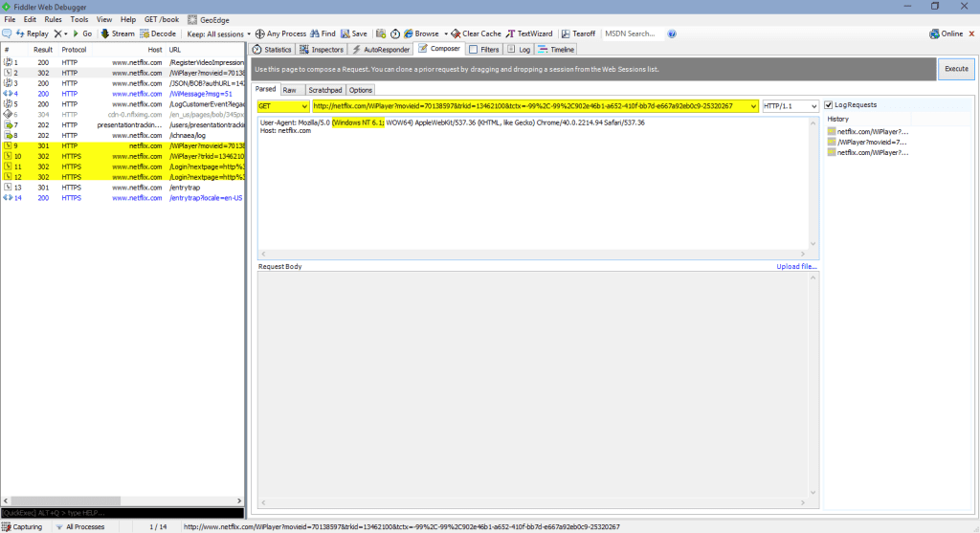Click the Remove sessions X icon
The image size is (980, 533).
(58, 33)
